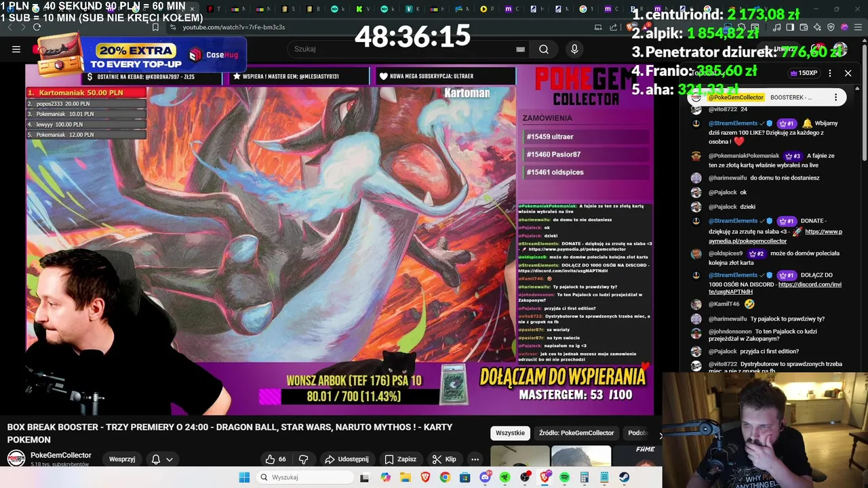Select the Wszystkie filter chip

pos(510,432)
